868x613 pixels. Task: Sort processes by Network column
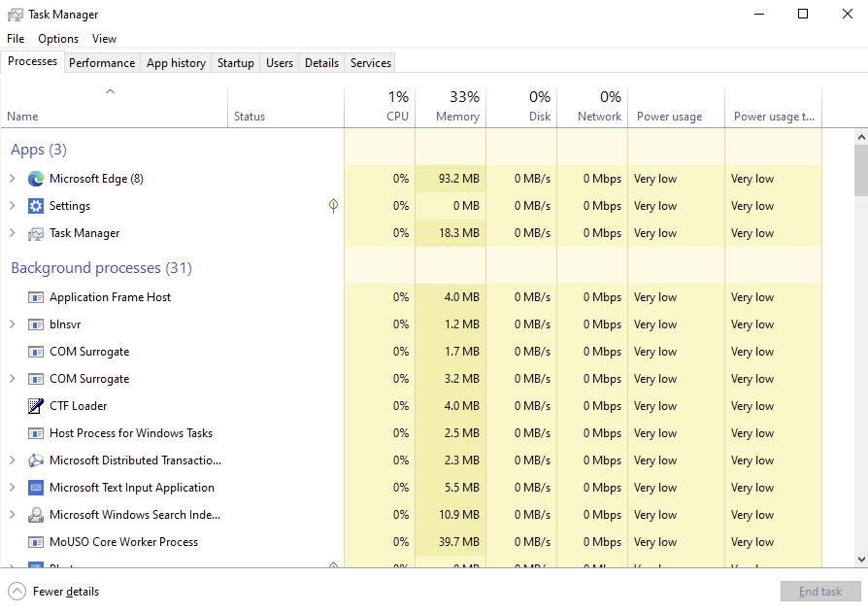(592, 108)
